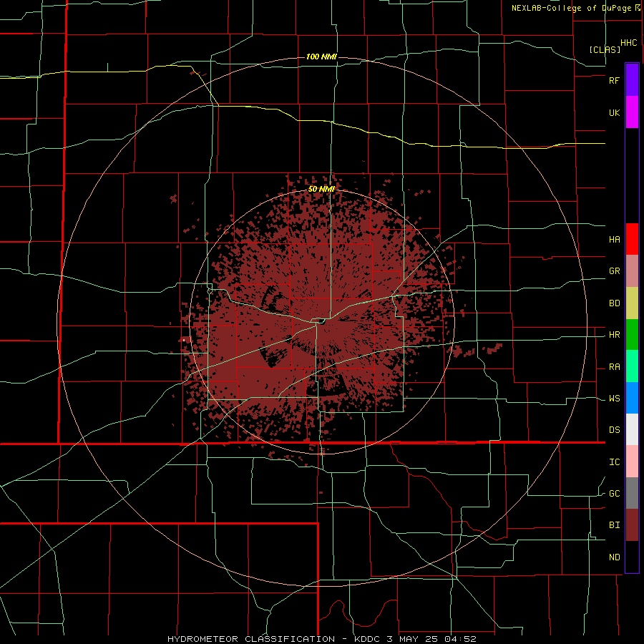Screen dimensions: 644x644
Task: Click the 'WS' legend label
Action: tap(614, 399)
